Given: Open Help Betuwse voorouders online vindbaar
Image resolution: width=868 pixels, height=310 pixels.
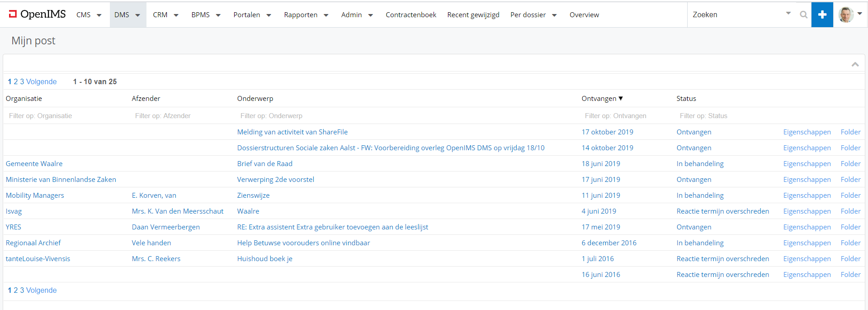Looking at the screenshot, I should 303,243.
